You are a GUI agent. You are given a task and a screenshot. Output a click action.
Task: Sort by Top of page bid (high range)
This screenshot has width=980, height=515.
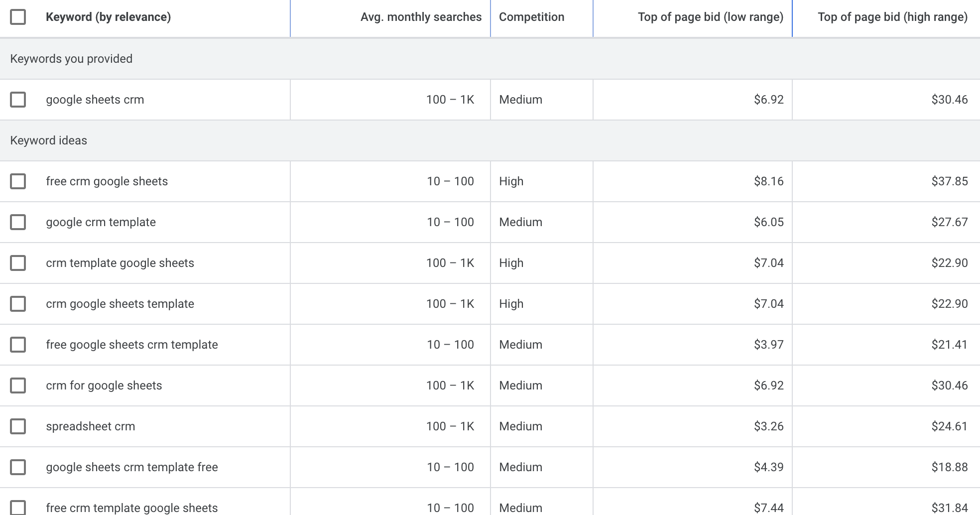[x=892, y=17]
